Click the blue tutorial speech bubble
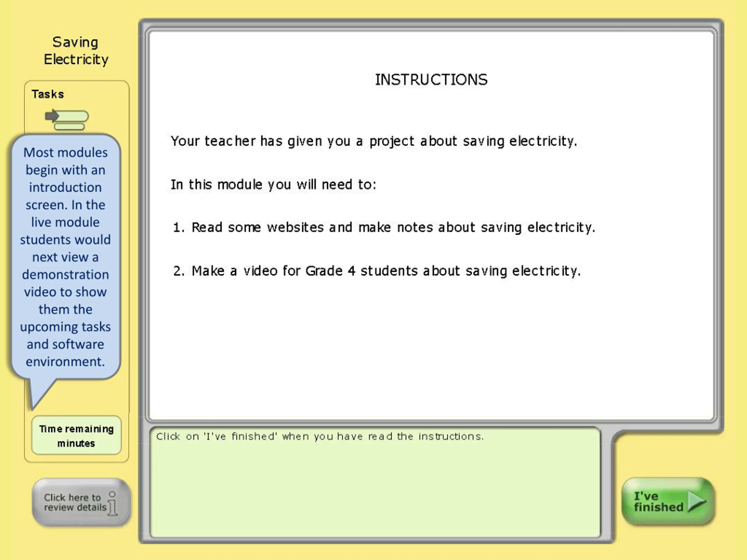 (x=66, y=257)
